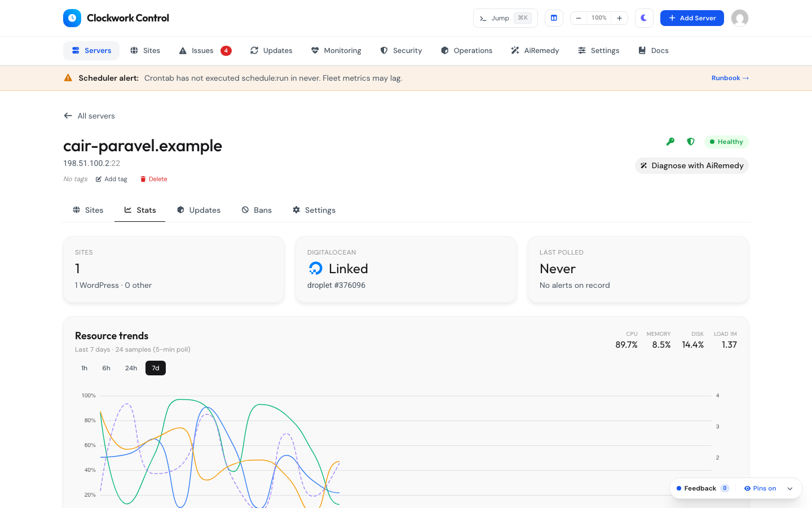Click the Add Server button
The image size is (812, 508).
(x=692, y=18)
